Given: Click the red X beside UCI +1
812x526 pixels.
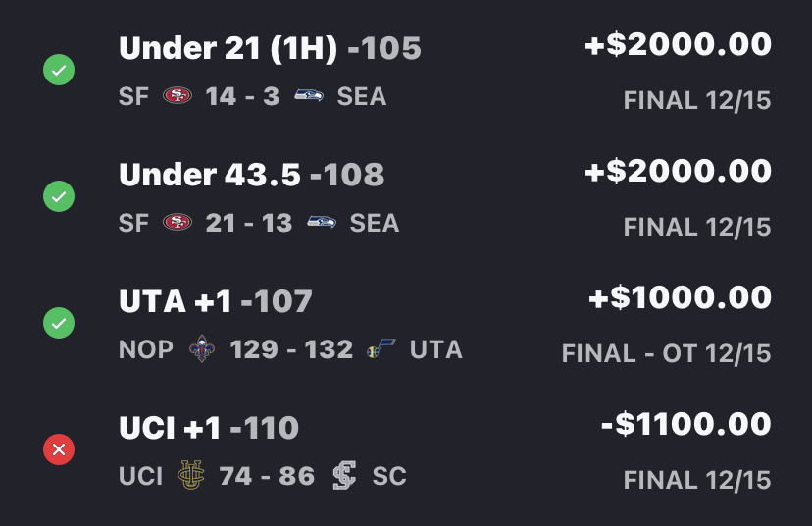Looking at the screenshot, I should (x=59, y=449).
